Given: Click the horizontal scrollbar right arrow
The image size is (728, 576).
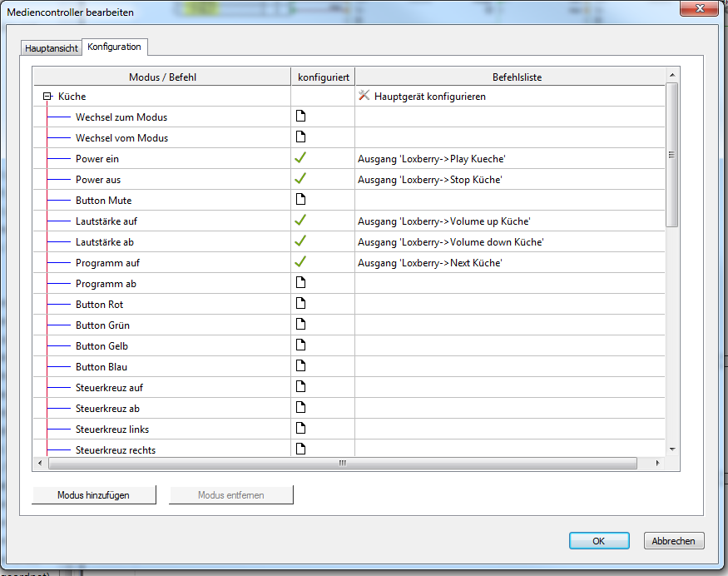Looking at the screenshot, I should coord(658,463).
